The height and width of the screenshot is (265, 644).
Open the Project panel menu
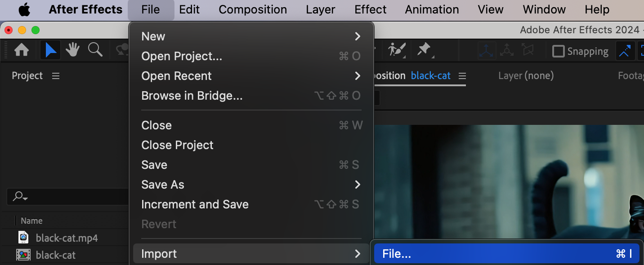56,76
